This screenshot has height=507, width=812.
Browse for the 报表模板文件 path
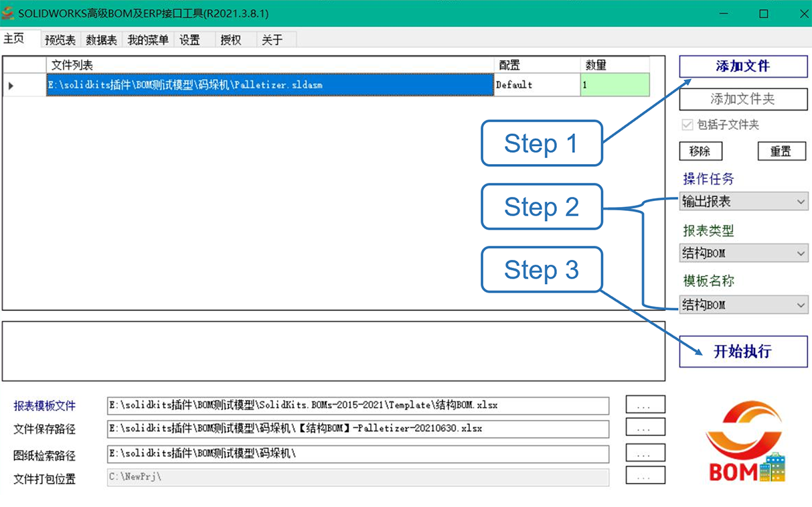coord(645,405)
